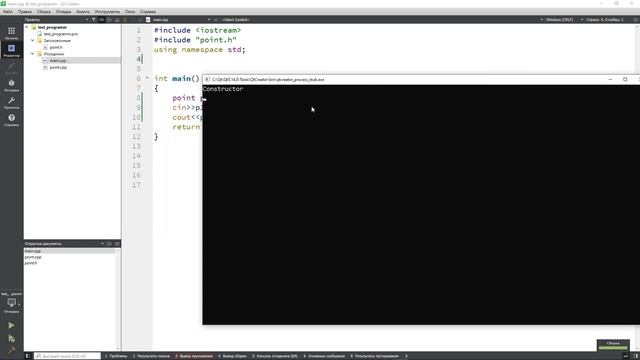Open the Справка menu
This screenshot has width=640, height=360.
tap(148, 12)
